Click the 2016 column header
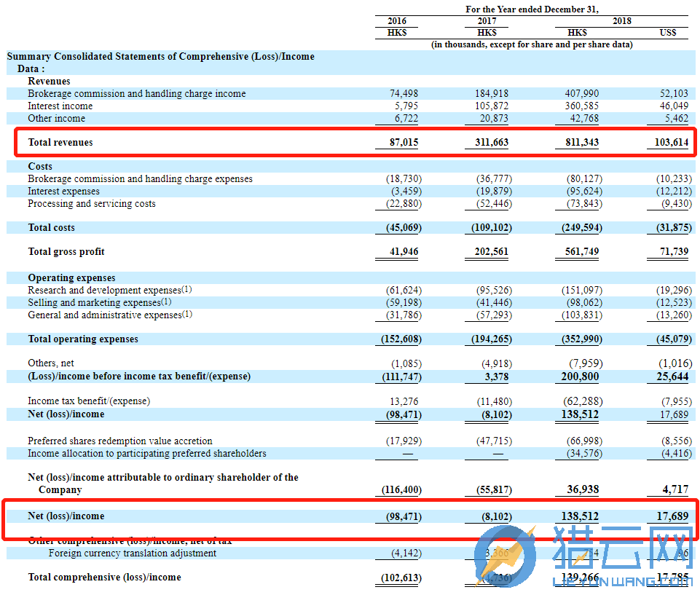 tap(397, 21)
